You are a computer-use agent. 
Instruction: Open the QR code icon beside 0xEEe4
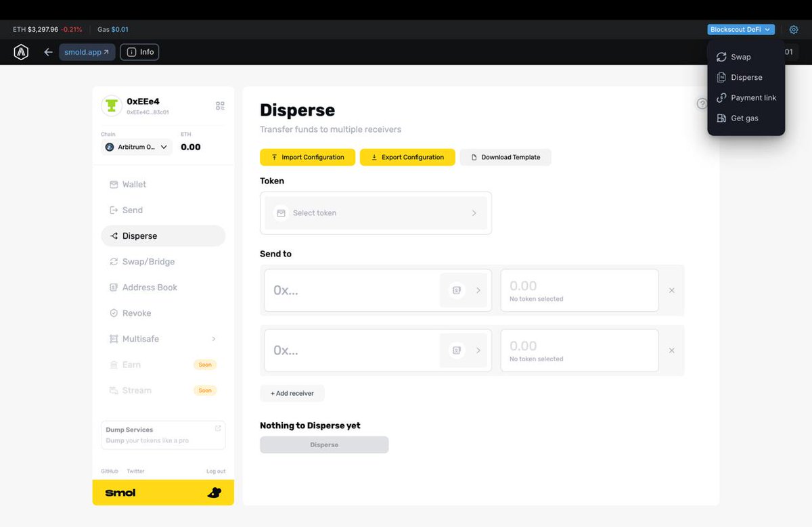[x=220, y=106]
